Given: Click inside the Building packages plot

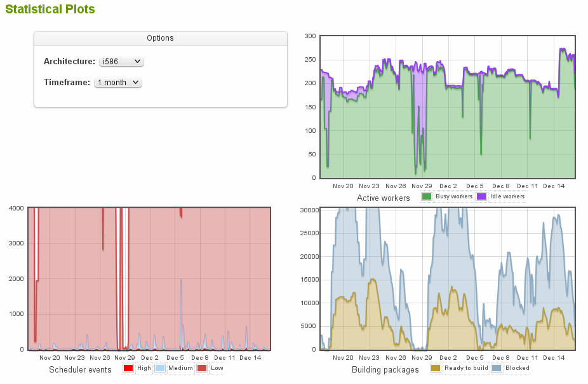Looking at the screenshot, I should 448,278.
